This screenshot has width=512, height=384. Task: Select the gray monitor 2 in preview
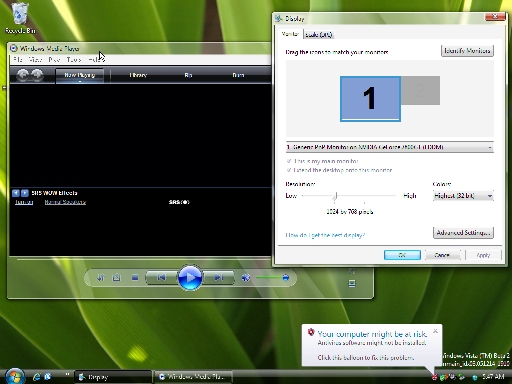tap(420, 90)
